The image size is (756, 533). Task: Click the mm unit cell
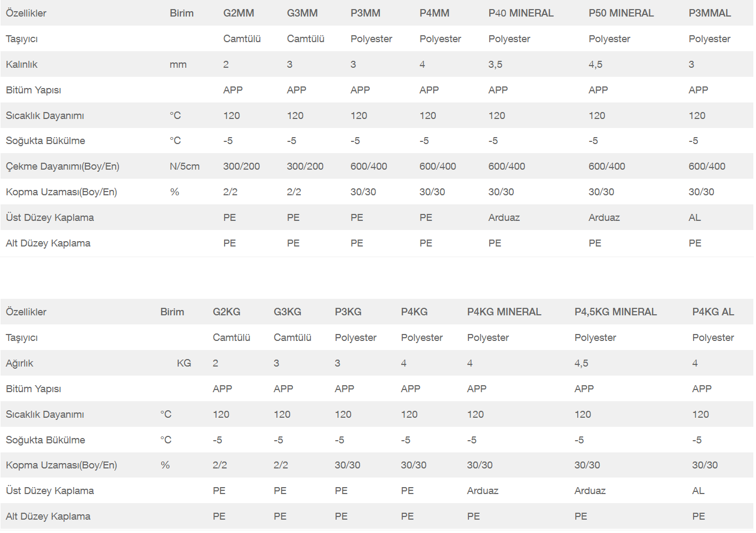(178, 65)
